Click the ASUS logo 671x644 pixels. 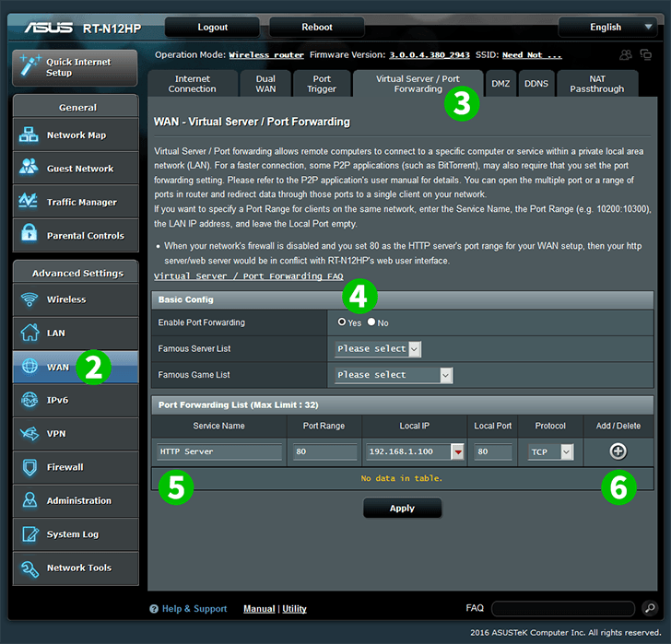[48, 29]
